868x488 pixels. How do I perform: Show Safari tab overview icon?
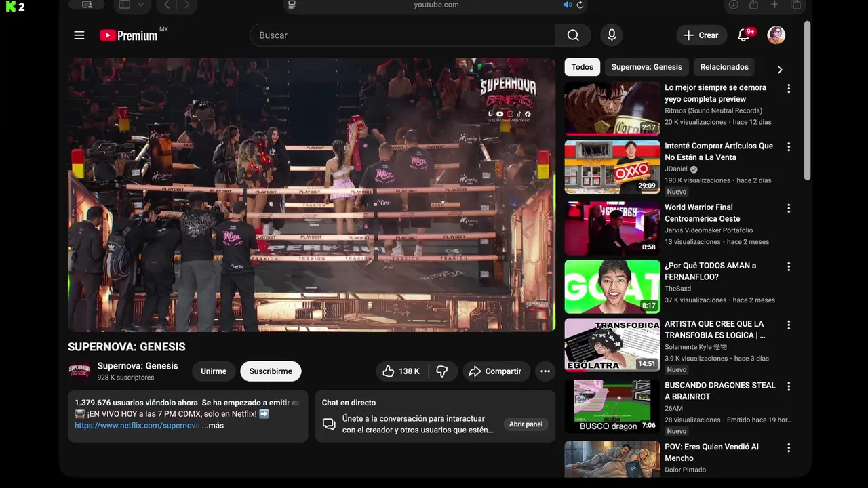click(795, 5)
